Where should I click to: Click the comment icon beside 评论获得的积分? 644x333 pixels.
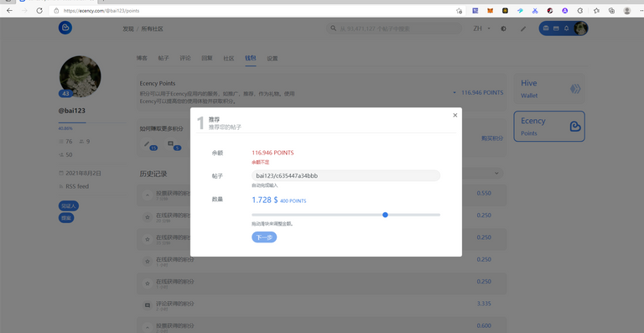[148, 305]
